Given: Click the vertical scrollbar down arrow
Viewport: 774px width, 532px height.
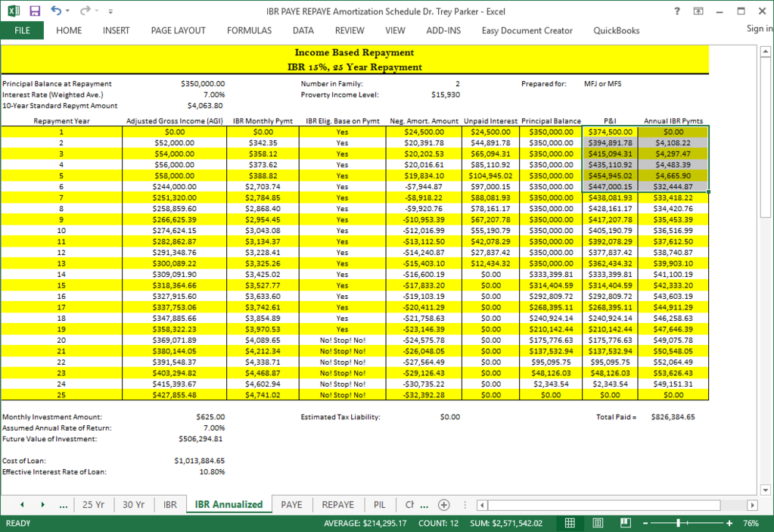Looking at the screenshot, I should (765, 490).
